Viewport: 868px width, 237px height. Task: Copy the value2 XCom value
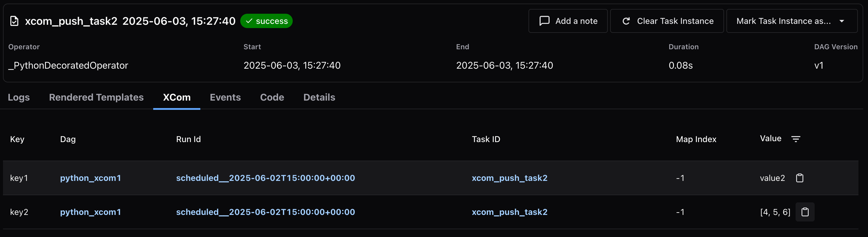tap(800, 178)
